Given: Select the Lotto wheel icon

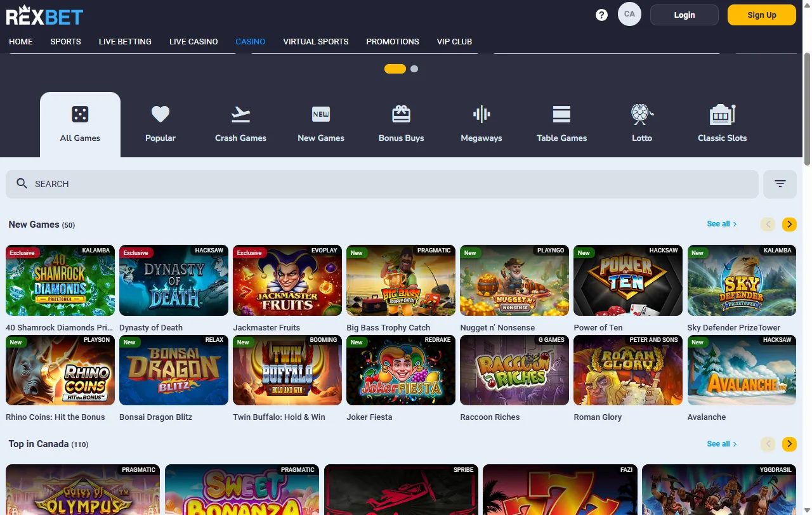Looking at the screenshot, I should click(642, 114).
